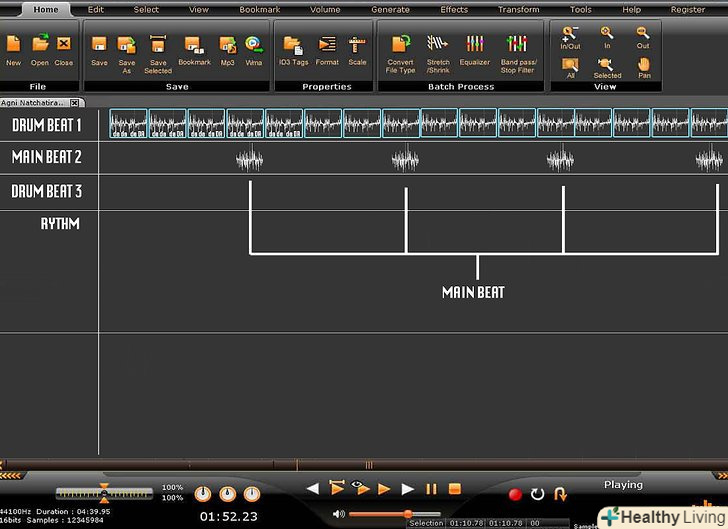
Task: Switch to the Generate tab
Action: click(x=390, y=9)
